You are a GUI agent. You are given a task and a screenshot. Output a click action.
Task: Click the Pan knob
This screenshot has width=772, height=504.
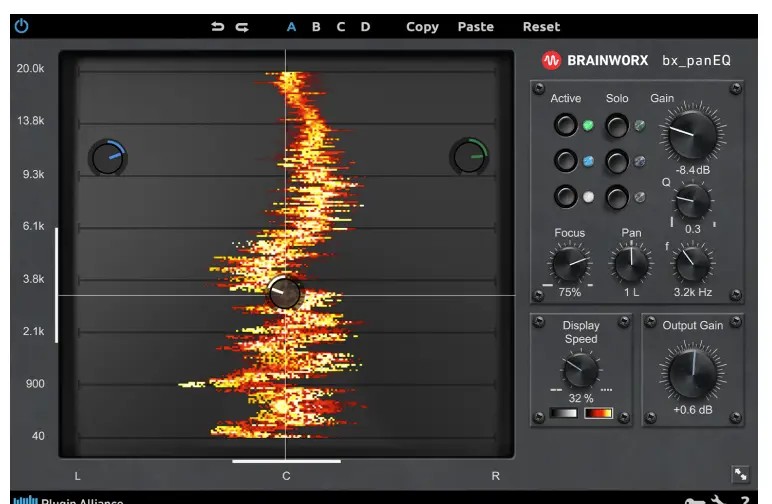pyautogui.click(x=631, y=264)
